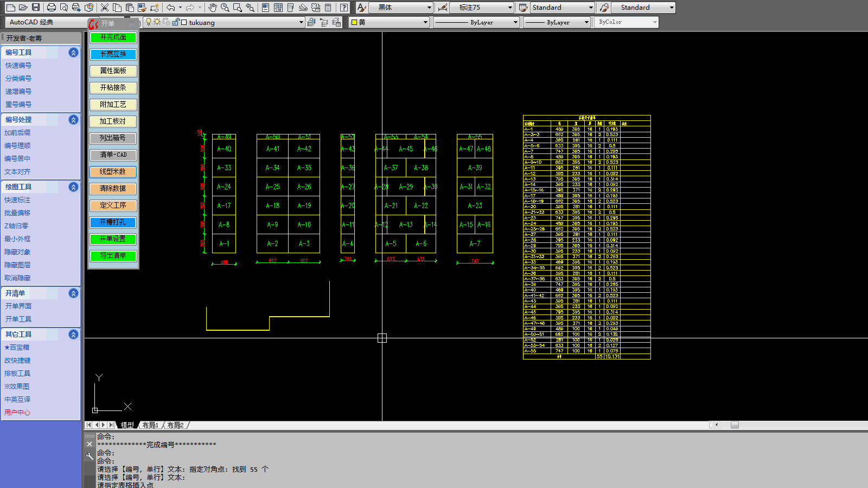Click the Open folder icon
This screenshot has height=488, width=868.
click(x=23, y=8)
